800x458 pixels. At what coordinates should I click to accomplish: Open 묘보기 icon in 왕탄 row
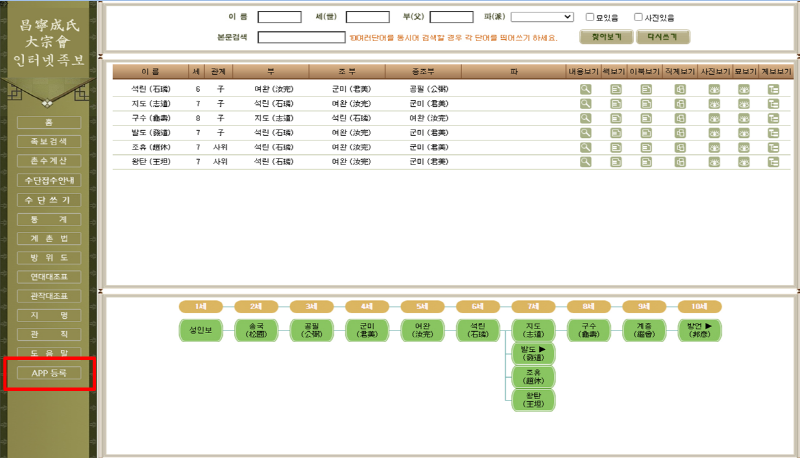(743, 159)
